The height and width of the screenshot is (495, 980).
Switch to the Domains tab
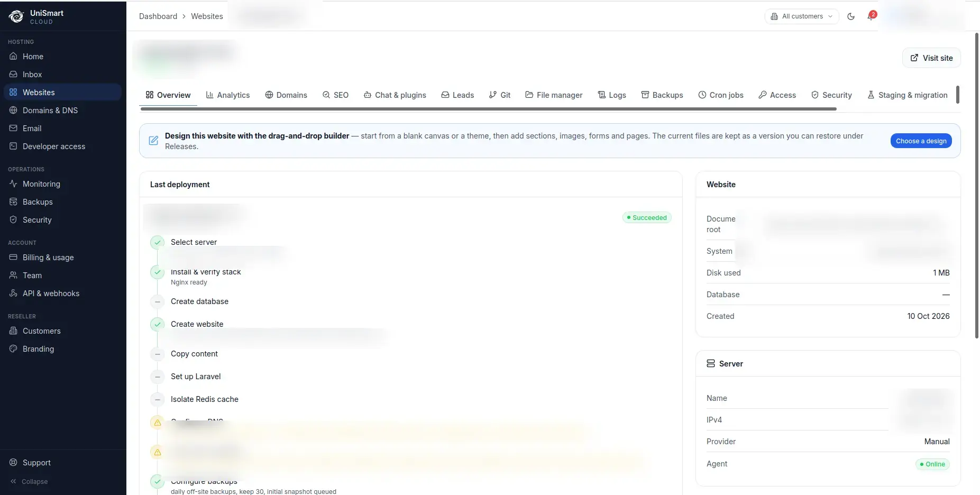click(x=286, y=95)
